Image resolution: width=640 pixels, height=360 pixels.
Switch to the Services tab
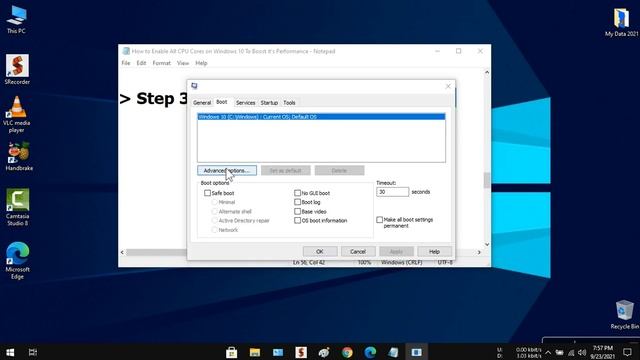245,103
